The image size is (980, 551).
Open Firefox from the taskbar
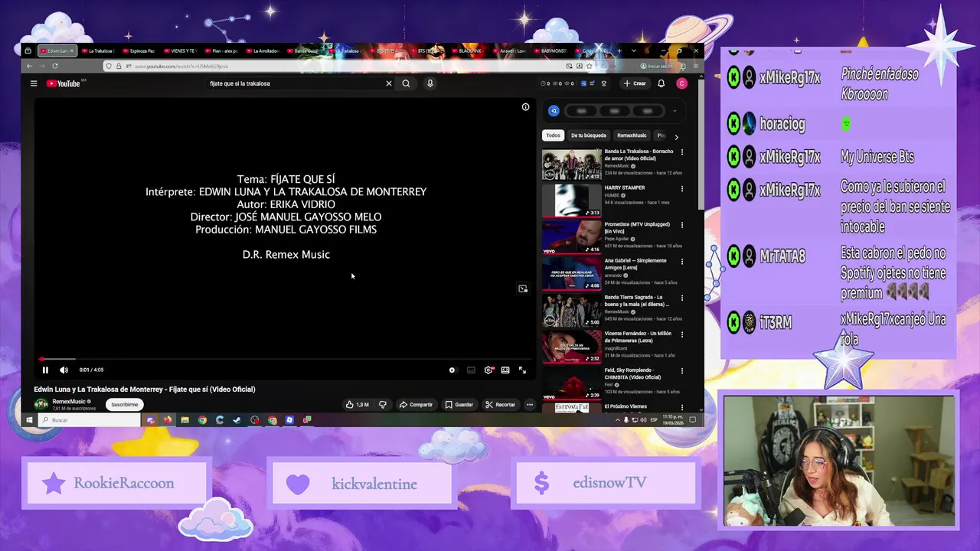coord(167,420)
